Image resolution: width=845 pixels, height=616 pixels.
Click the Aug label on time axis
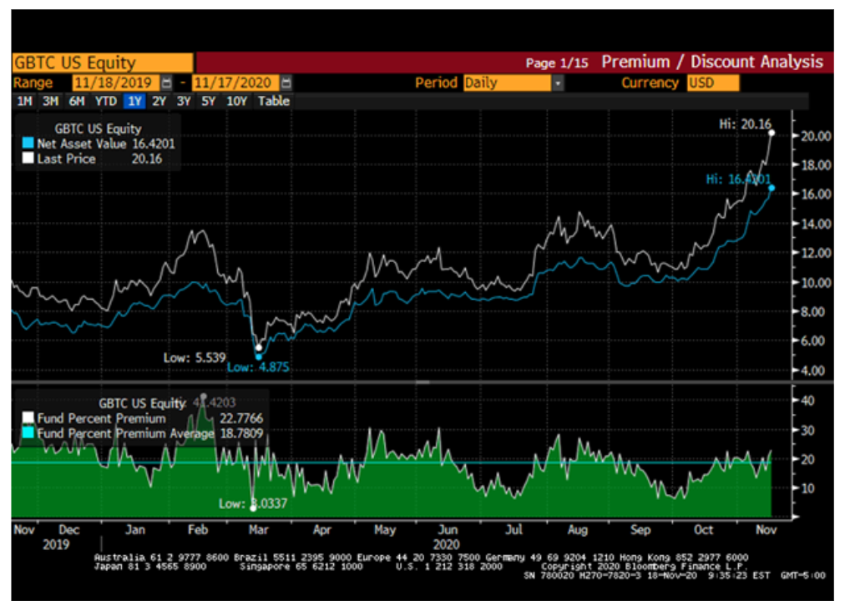(577, 530)
